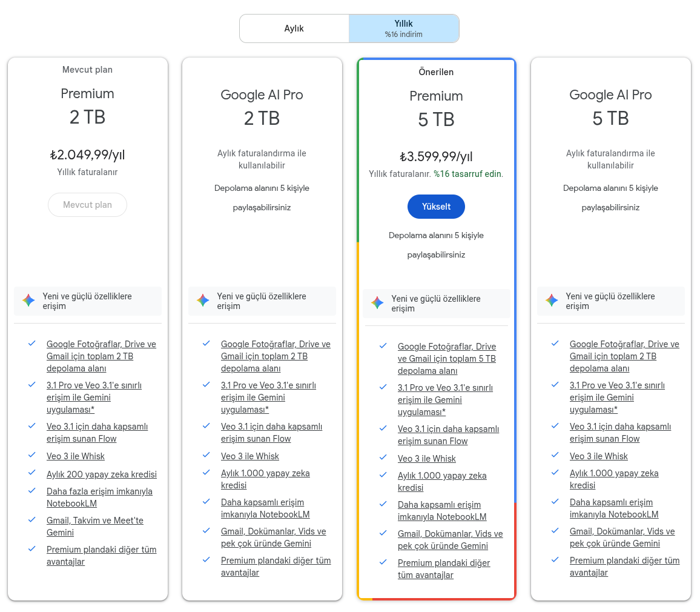
Task: Click Gemini sparkle icon in Premium 2 TB card
Action: coord(28,300)
